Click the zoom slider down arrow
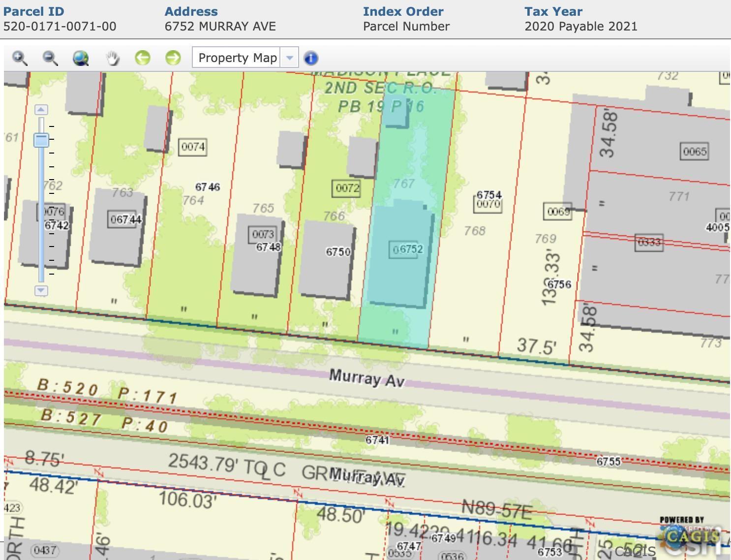The width and height of the screenshot is (731, 560). point(41,290)
